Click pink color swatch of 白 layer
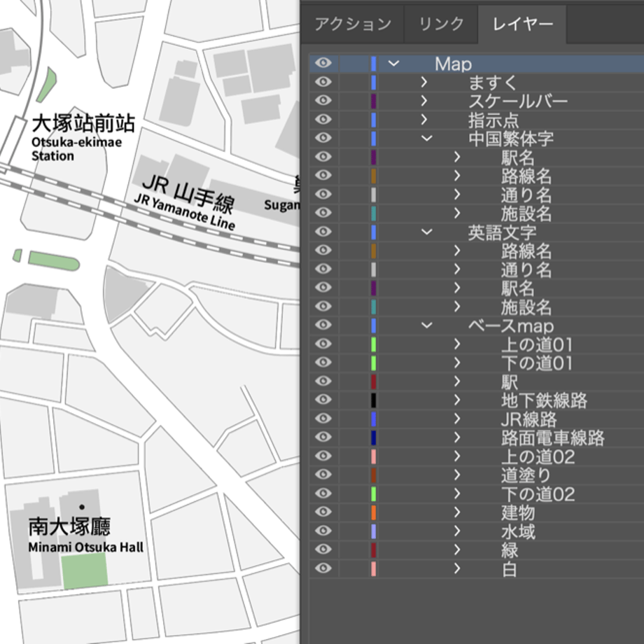 [373, 568]
